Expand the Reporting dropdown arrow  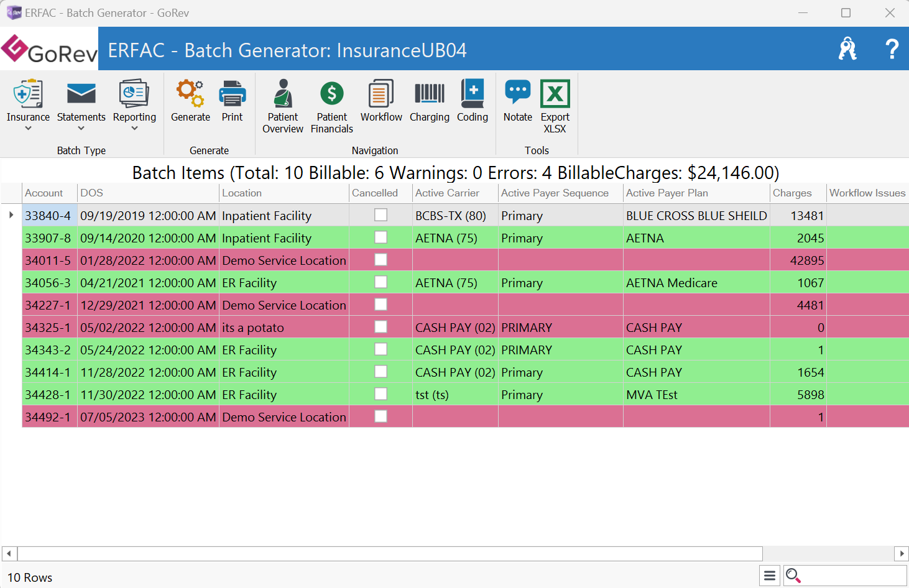click(x=134, y=129)
